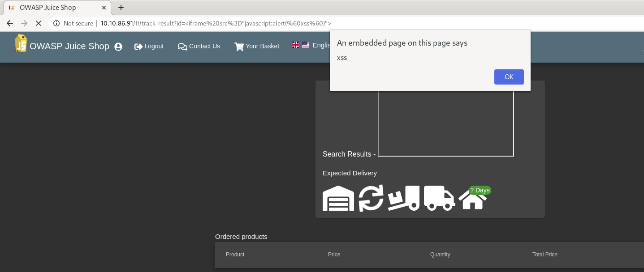This screenshot has width=644, height=272.
Task: Click the hand truck loading icon
Action: [404, 198]
